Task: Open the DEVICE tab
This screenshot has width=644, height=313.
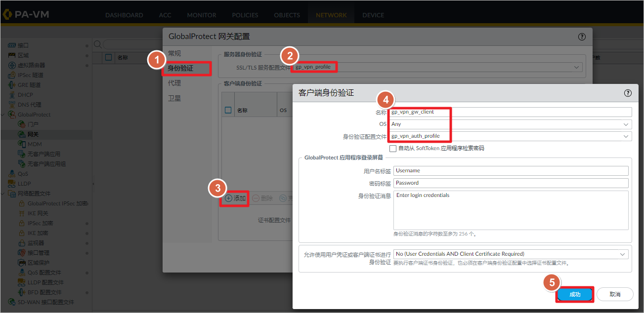Action: [373, 15]
